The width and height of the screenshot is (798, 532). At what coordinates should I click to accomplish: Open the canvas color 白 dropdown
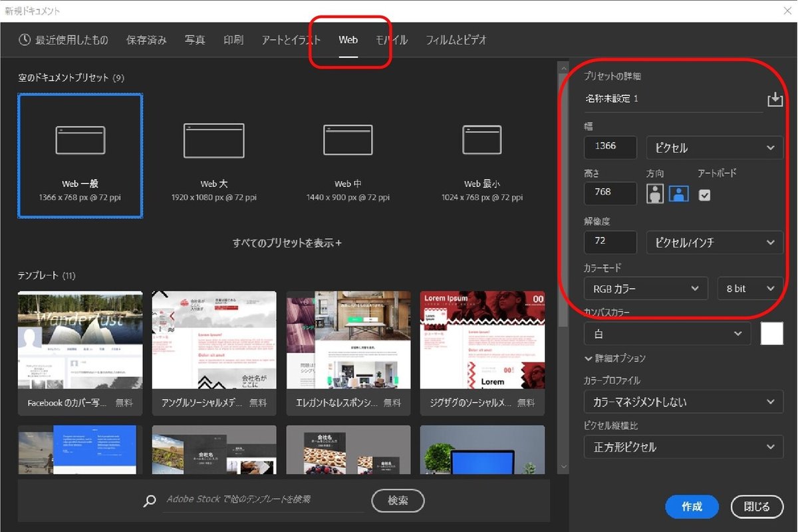click(x=667, y=334)
